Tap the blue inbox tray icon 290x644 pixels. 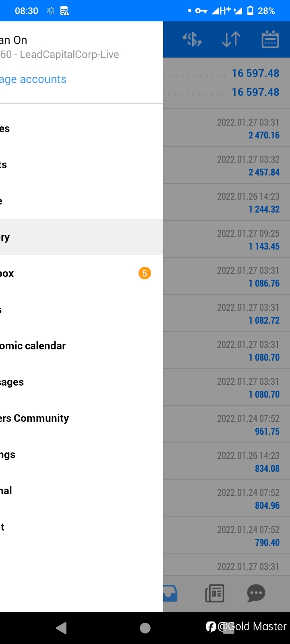[170, 593]
